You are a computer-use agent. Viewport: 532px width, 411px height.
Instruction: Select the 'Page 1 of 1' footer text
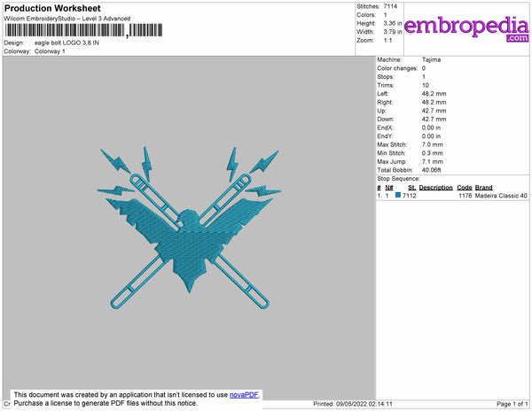(x=512, y=404)
